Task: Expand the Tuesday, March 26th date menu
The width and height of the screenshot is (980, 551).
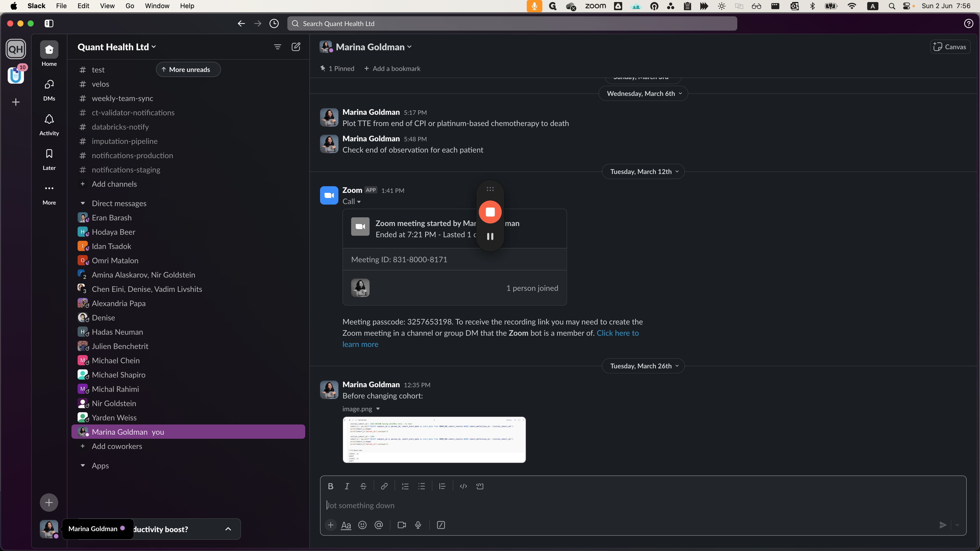Action: pyautogui.click(x=643, y=366)
